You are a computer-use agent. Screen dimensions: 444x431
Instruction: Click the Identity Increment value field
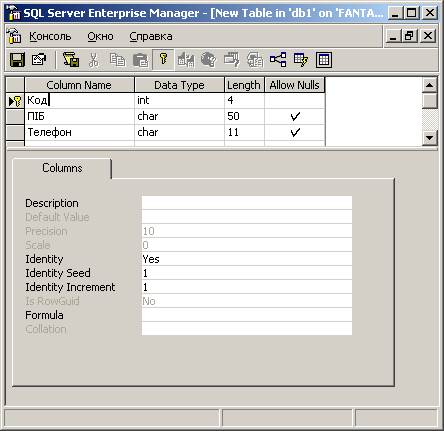coord(247,287)
